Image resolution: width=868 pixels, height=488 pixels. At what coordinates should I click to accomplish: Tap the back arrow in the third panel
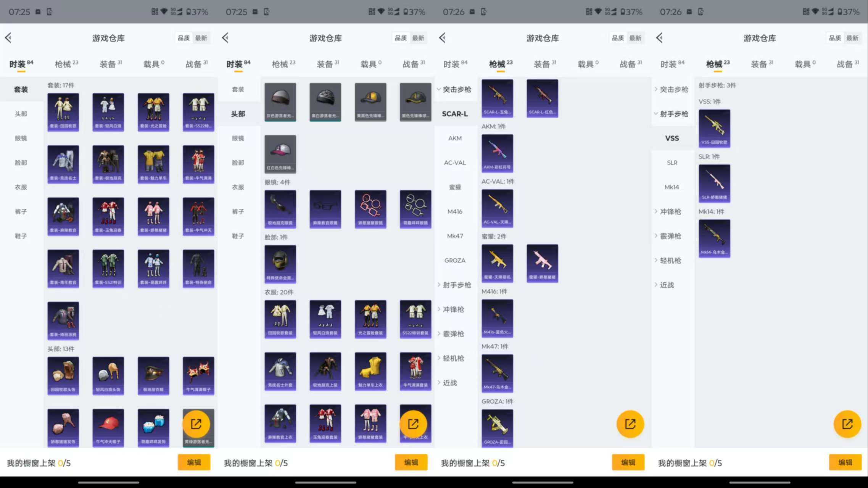click(442, 38)
